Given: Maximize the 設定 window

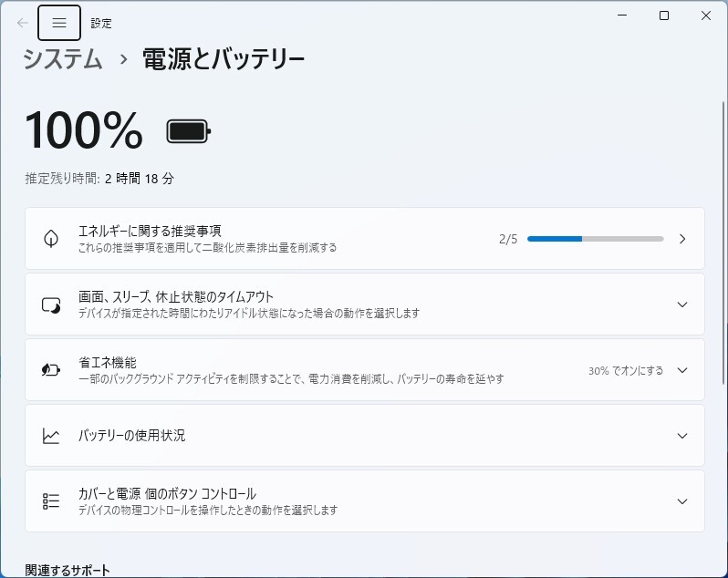Looking at the screenshot, I should tap(664, 15).
